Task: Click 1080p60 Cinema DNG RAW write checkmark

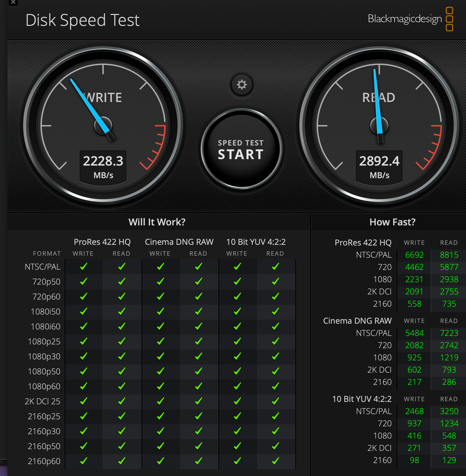Action: click(x=161, y=386)
